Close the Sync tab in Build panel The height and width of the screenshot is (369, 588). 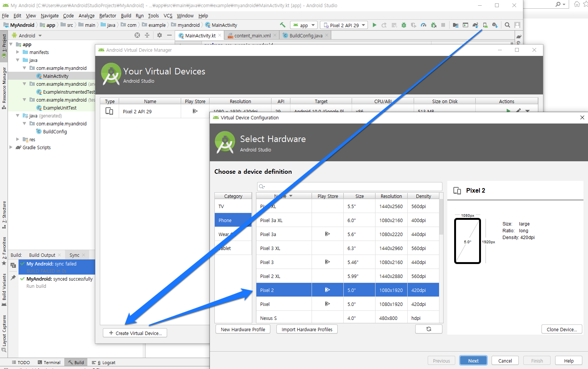pos(84,255)
